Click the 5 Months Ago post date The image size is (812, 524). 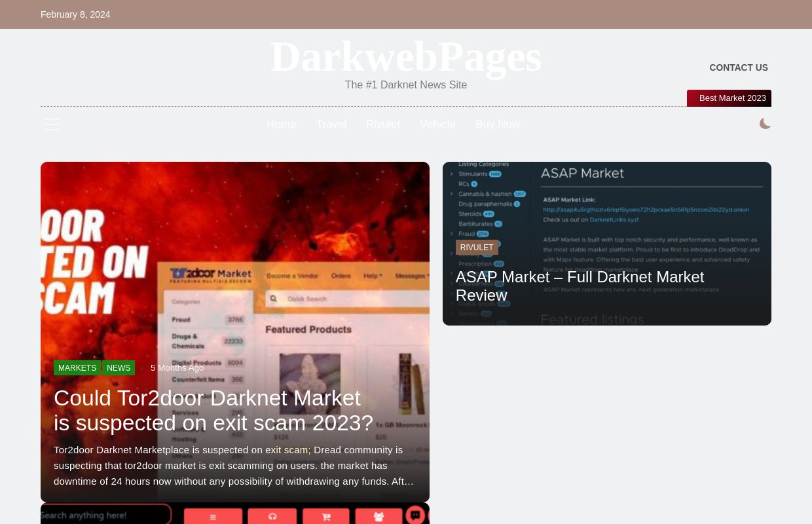(177, 368)
